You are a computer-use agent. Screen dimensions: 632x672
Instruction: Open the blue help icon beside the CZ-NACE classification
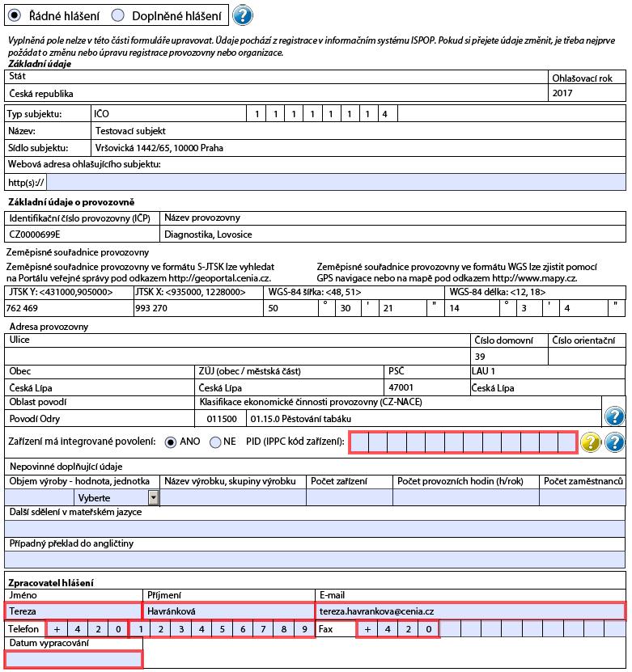(x=614, y=416)
